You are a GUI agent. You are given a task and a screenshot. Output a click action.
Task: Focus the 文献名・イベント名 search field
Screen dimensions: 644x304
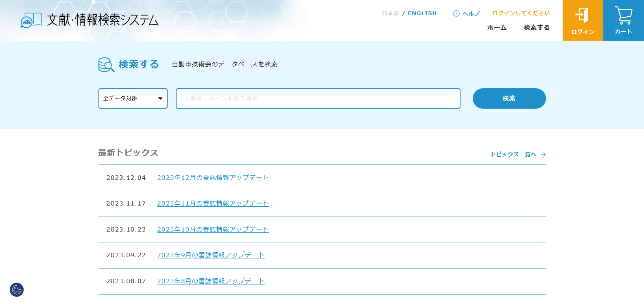318,98
